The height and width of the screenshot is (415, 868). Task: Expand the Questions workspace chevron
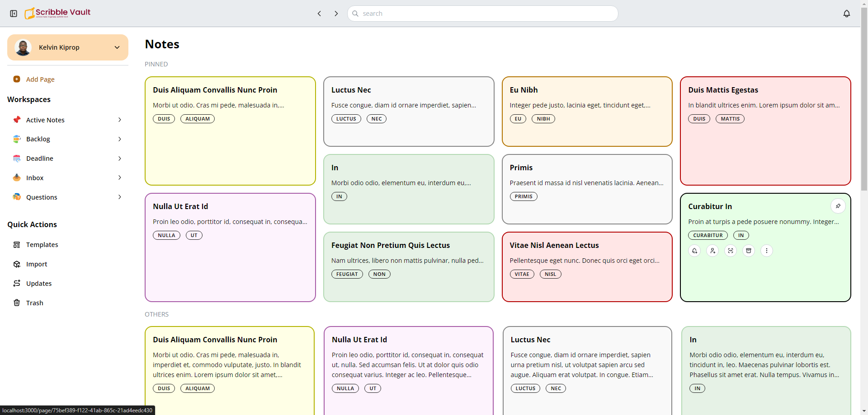coord(120,197)
